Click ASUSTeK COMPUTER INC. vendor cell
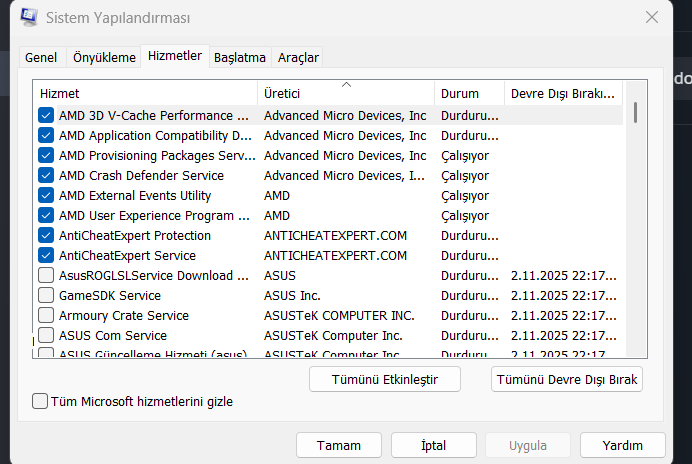This screenshot has width=692, height=464. pyautogui.click(x=339, y=315)
